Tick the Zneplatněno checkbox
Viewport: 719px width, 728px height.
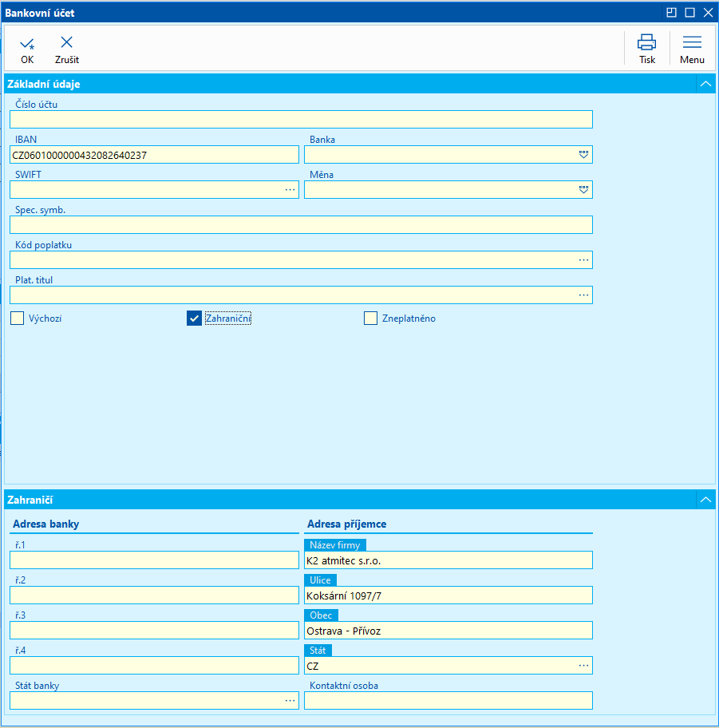tap(370, 318)
